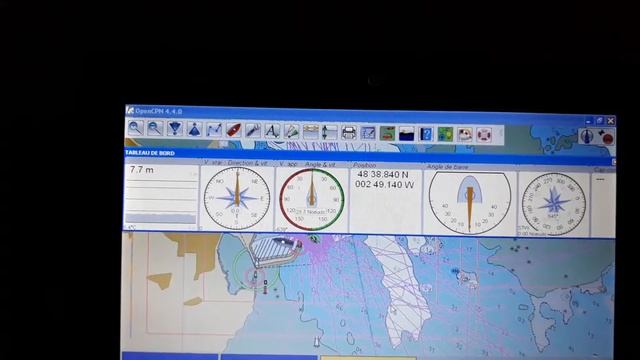The height and width of the screenshot is (360, 640).
Task: Open About OpenCPN question mark icon
Action: (x=426, y=134)
